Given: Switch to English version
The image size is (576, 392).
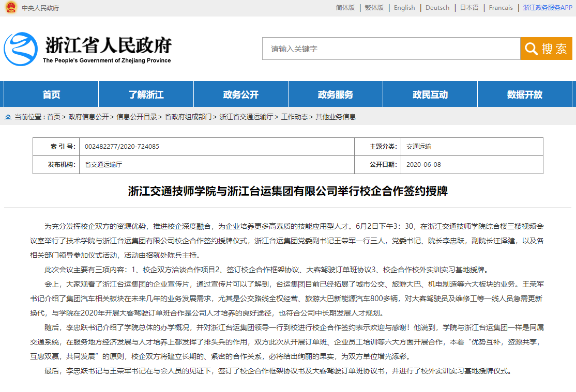Looking at the screenshot, I should tap(404, 8).
